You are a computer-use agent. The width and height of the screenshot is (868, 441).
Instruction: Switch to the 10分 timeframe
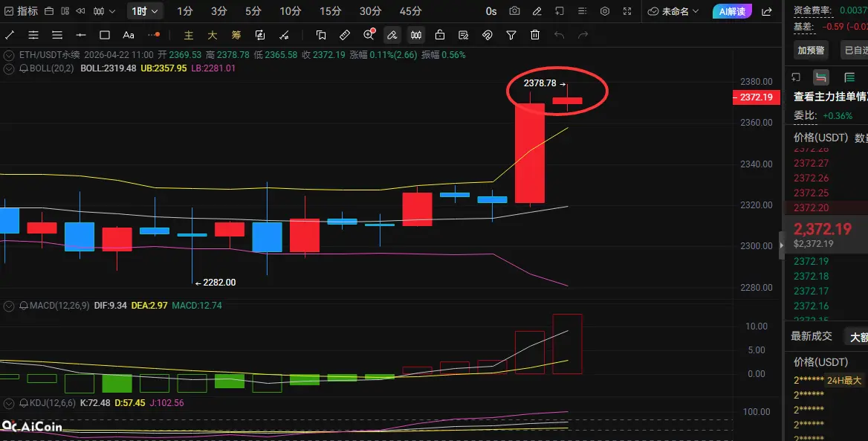(x=290, y=11)
